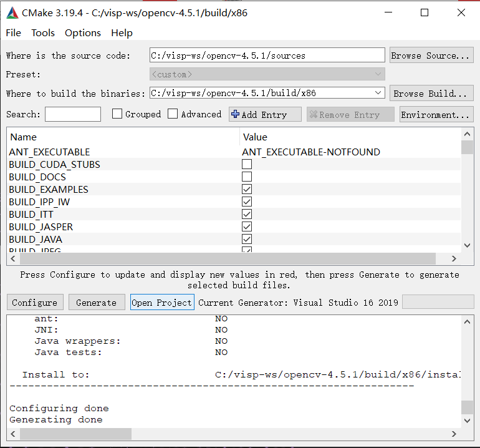Click the CMake logo icon in title bar
Image resolution: width=480 pixels, height=448 pixels.
click(12, 13)
